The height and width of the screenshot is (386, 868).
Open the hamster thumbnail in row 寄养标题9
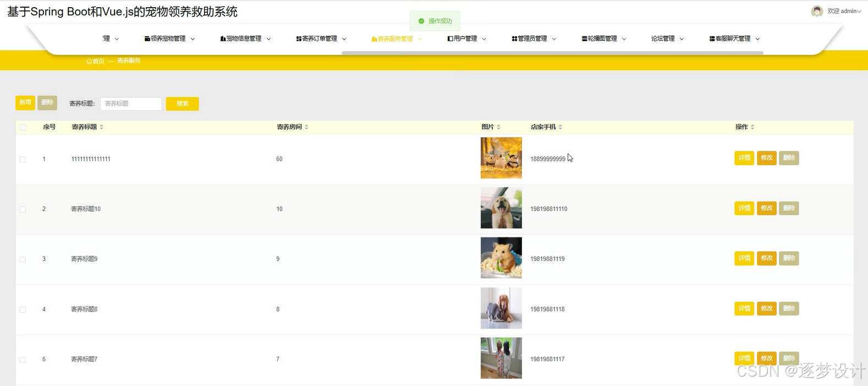501,258
